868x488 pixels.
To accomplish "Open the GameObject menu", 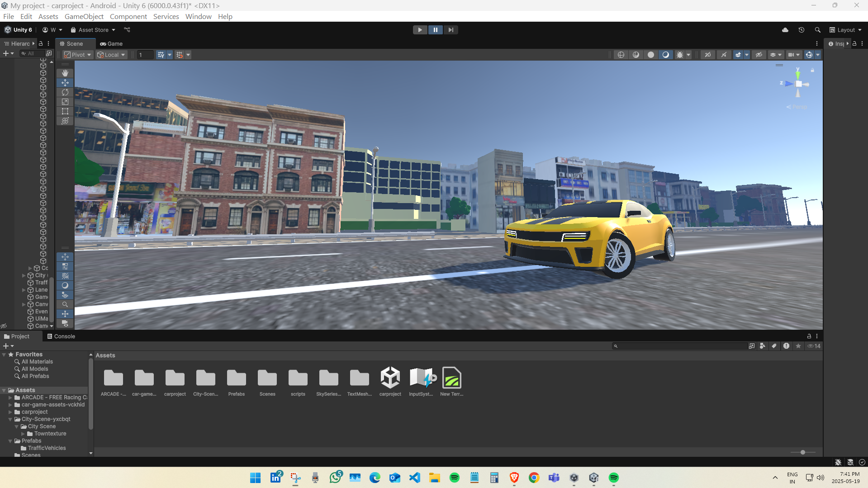I will [x=84, y=17].
